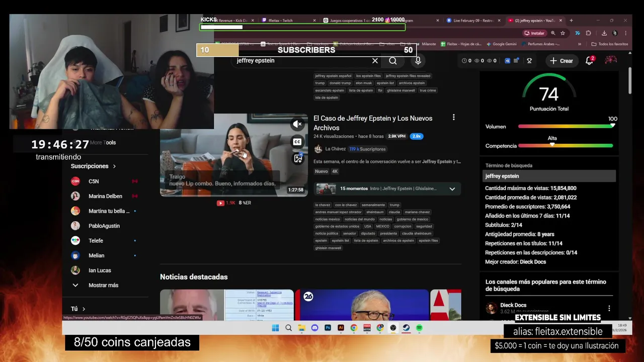Open the YouTube notifications bell

click(590, 60)
